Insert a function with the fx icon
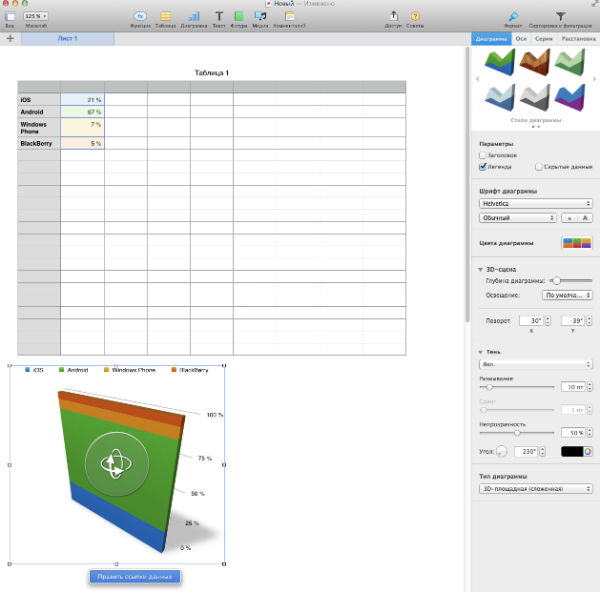The width and height of the screenshot is (600, 592). [140, 16]
